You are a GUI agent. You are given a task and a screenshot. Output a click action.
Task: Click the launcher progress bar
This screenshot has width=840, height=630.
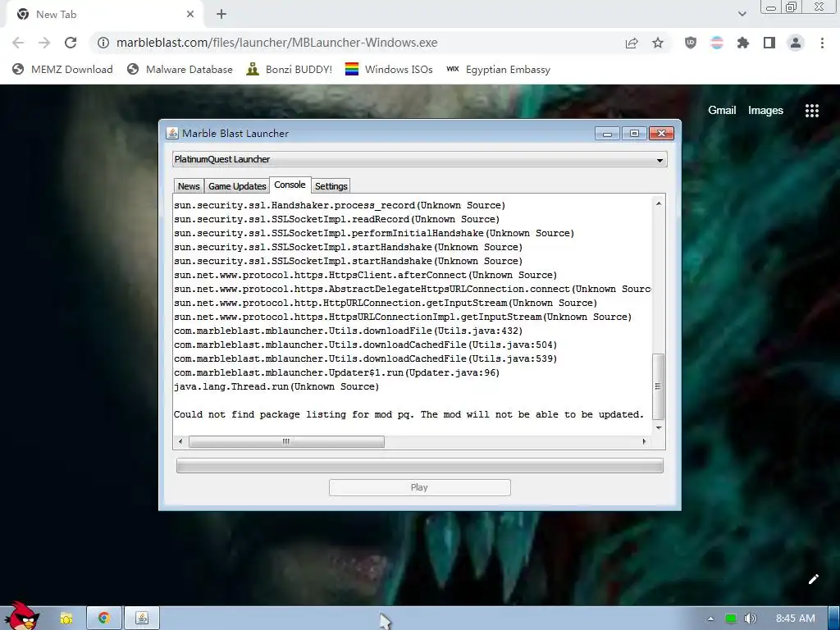pyautogui.click(x=419, y=466)
